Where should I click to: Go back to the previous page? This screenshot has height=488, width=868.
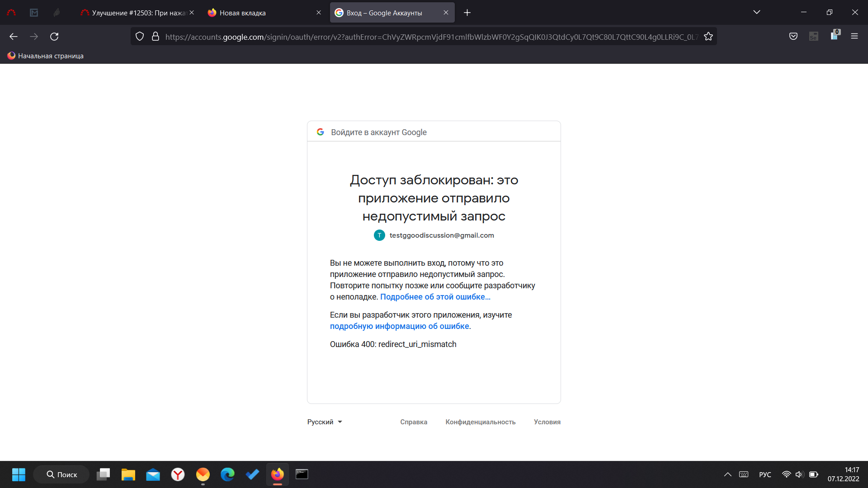pos(14,37)
